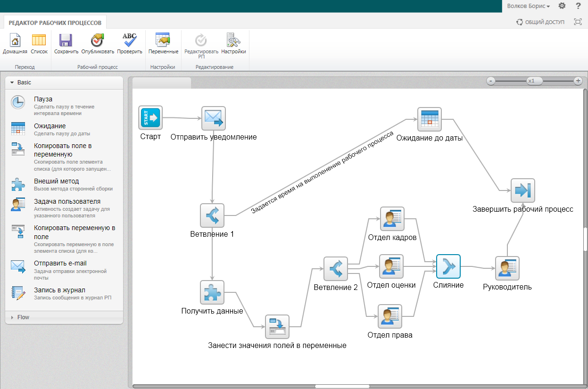Select the Старт node on the canvas
Screen dimensions: 588x389
coord(150,117)
